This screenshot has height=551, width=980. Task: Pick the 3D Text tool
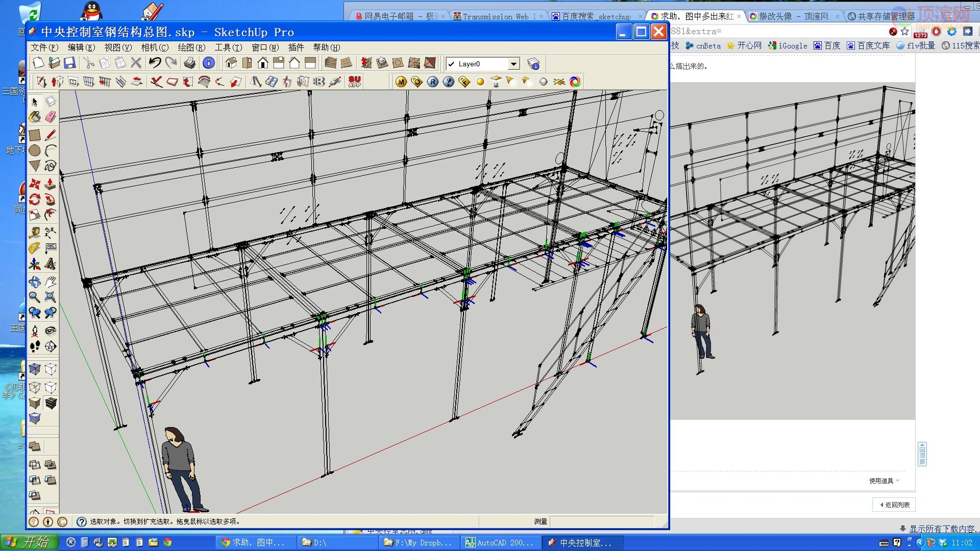[50, 264]
